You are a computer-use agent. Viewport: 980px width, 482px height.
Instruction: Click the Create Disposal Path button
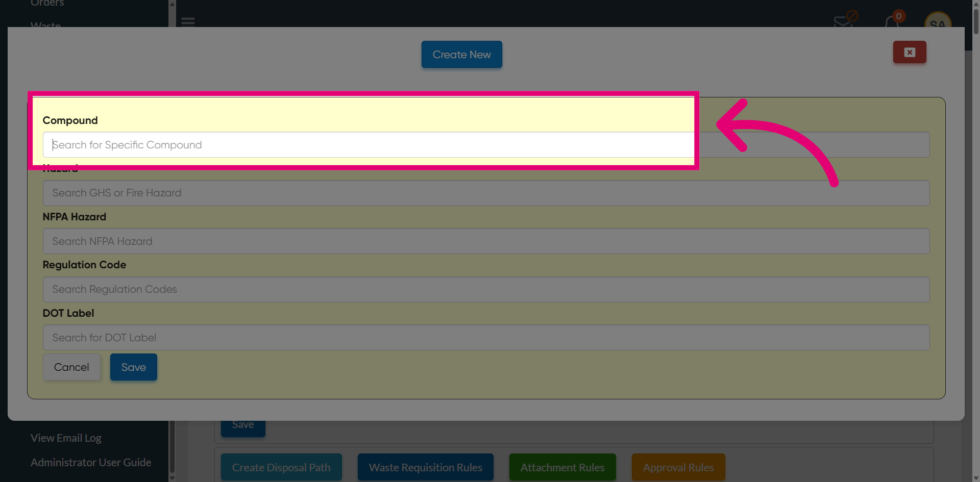tap(281, 467)
